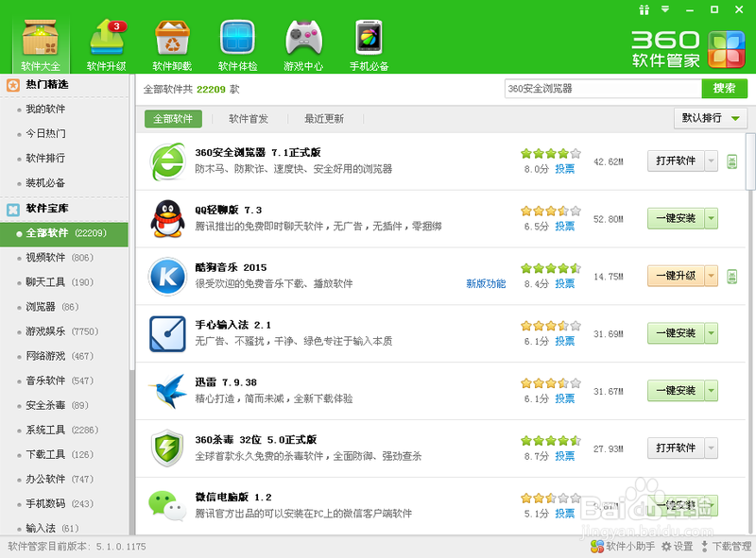Click the 手心输入法 app icon

coord(167,333)
